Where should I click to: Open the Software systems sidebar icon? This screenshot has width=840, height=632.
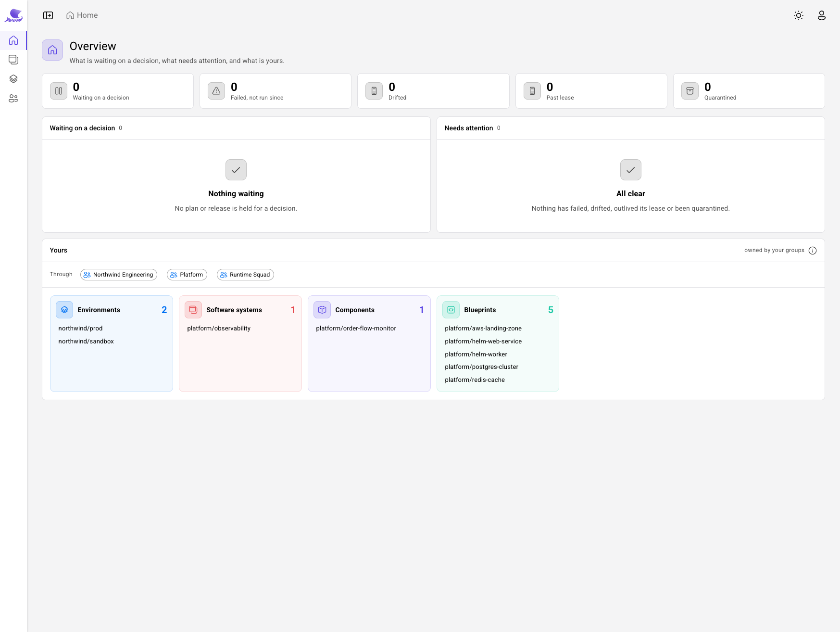pos(13,60)
